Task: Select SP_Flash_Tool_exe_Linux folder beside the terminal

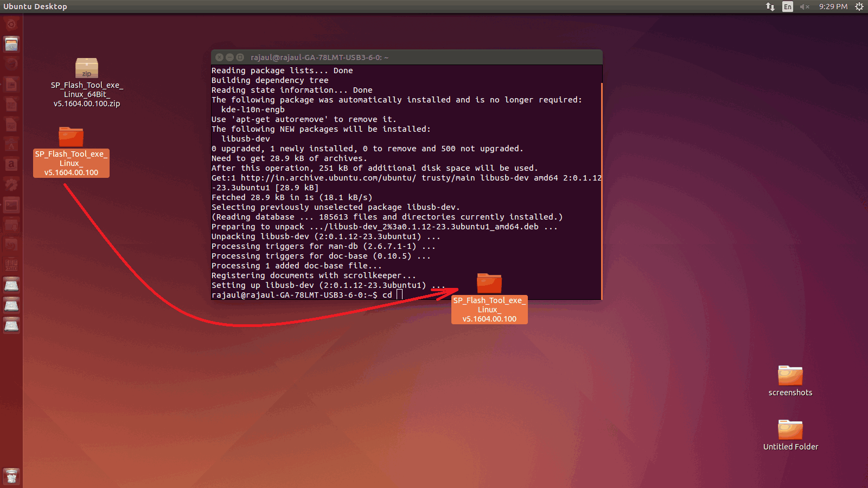Action: click(x=489, y=282)
